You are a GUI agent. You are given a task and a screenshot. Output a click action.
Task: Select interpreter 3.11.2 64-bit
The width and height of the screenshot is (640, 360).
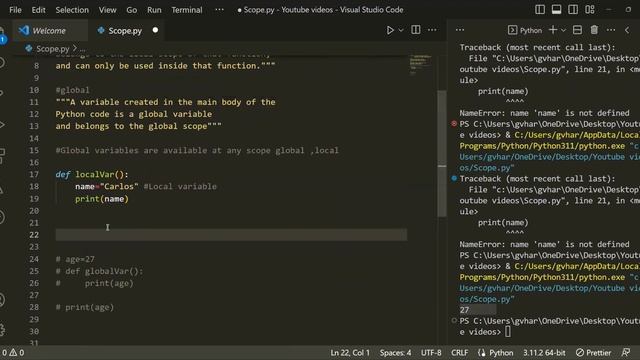(x=544, y=353)
